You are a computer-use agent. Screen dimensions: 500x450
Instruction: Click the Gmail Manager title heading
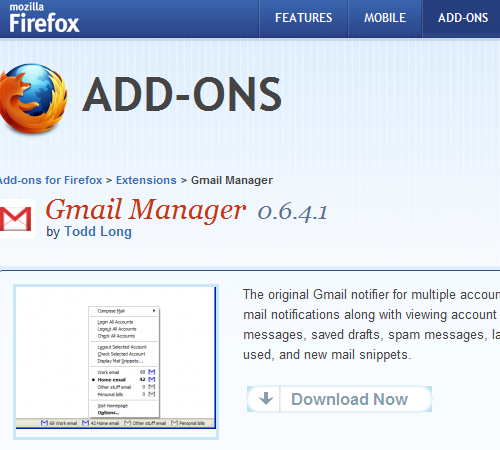coord(146,211)
